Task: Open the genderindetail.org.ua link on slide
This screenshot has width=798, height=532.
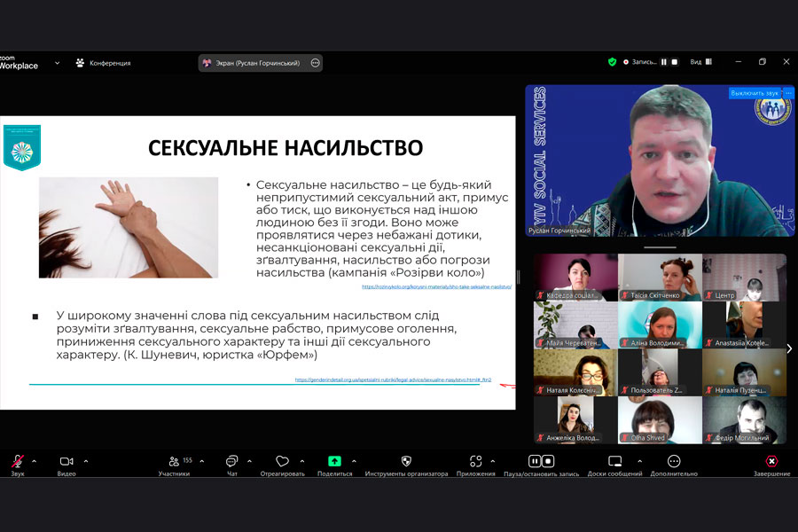Action: pos(393,379)
